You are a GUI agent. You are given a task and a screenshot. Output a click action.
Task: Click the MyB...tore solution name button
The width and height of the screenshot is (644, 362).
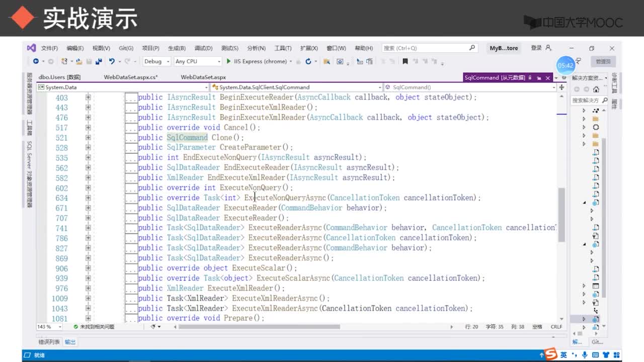coord(504,48)
